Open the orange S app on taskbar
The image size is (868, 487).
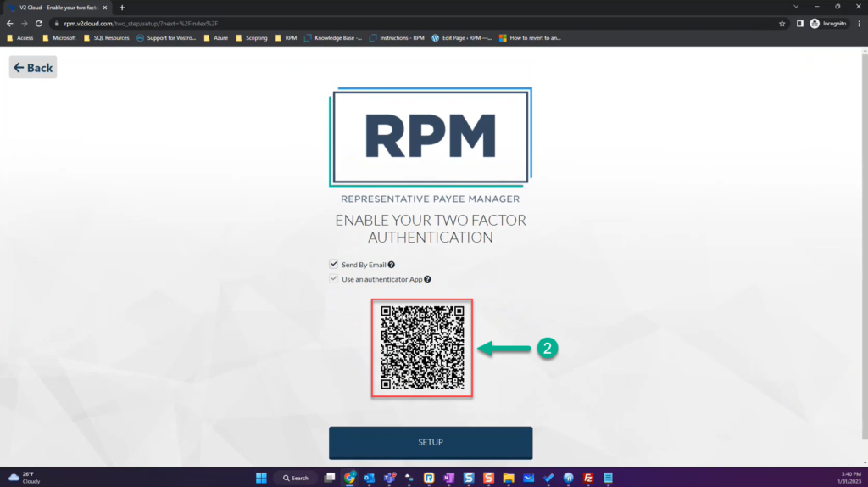[488, 478]
